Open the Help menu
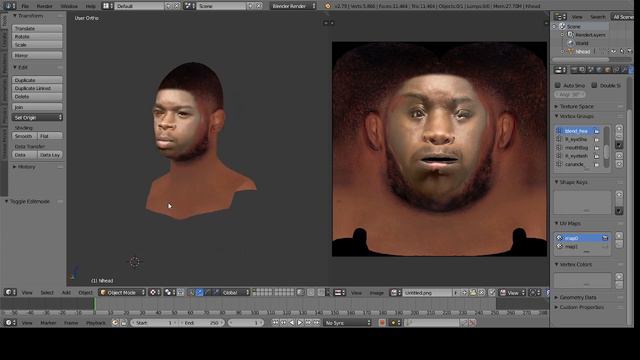This screenshot has width=640, height=360. [x=90, y=6]
